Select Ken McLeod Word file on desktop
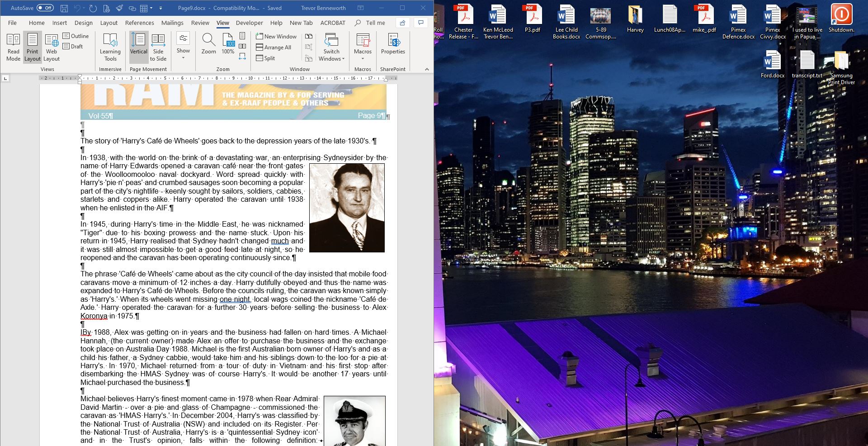868x446 pixels. [498, 21]
